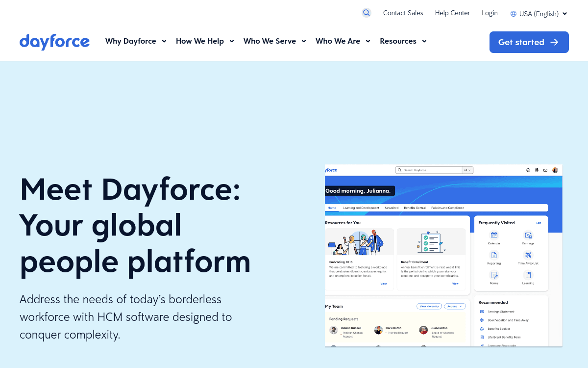588x368 pixels.
Task: Click the Embracing DEIB illustration thumbnail
Action: click(x=360, y=241)
